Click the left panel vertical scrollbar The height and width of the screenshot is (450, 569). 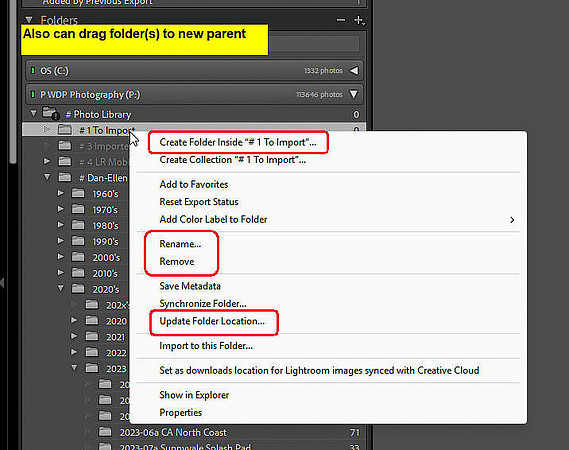[x=13, y=82]
